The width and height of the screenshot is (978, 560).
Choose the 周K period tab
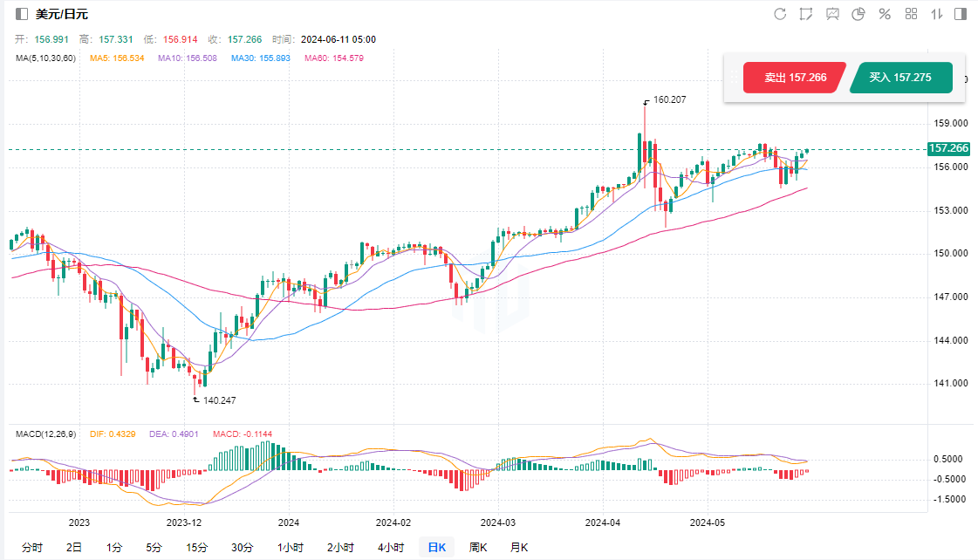point(478,547)
